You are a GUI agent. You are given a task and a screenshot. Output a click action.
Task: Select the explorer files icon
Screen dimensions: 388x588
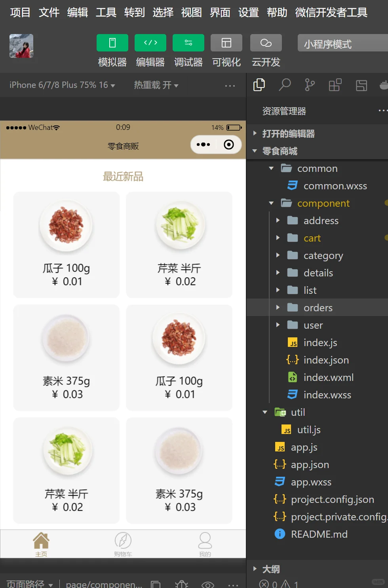(259, 85)
